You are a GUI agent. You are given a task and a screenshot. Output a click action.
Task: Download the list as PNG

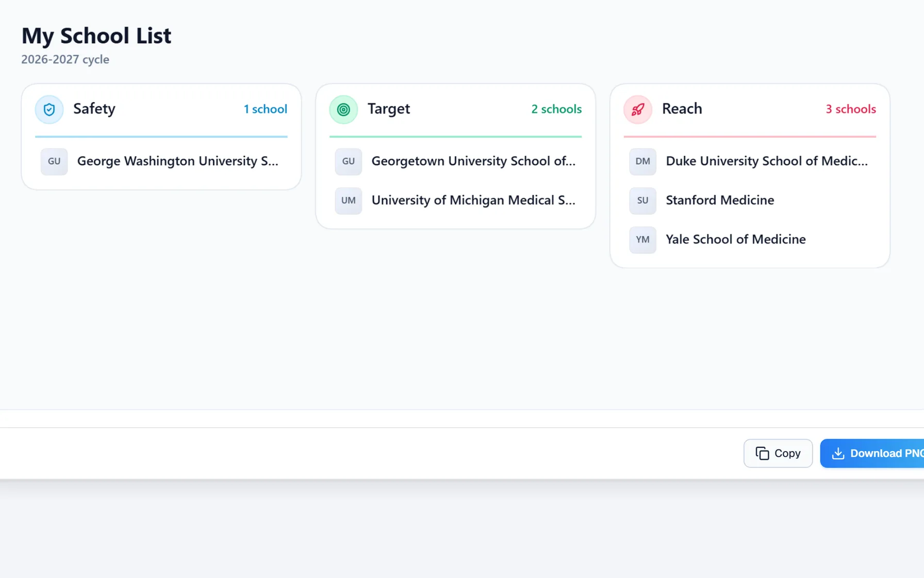872,453
